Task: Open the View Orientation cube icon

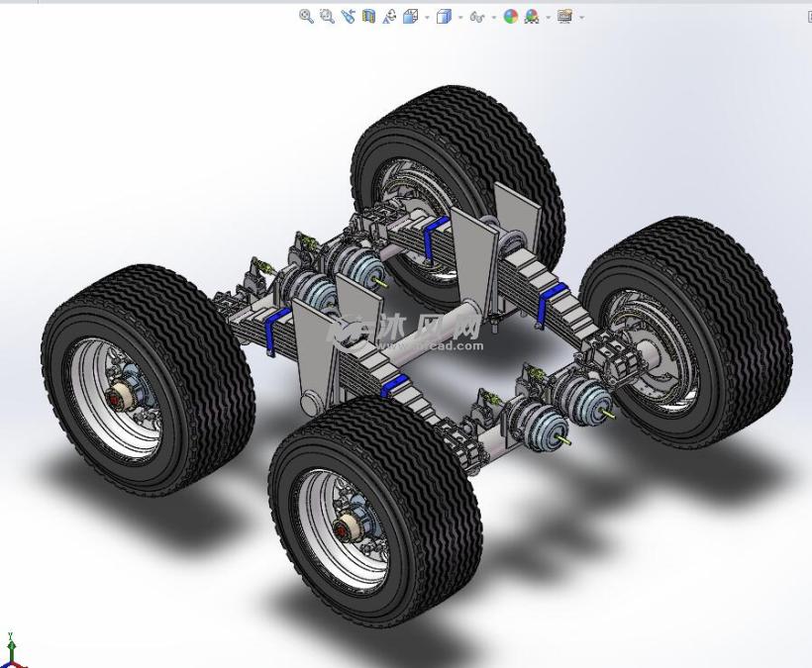Action: point(410,16)
